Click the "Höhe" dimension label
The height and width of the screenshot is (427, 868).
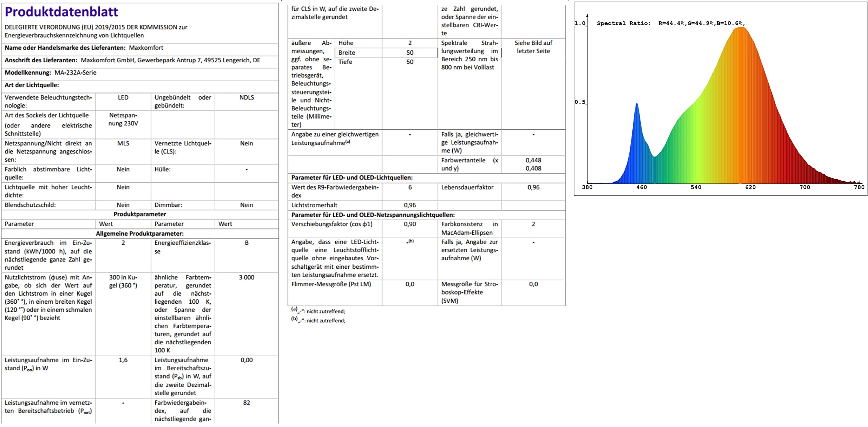[346, 43]
